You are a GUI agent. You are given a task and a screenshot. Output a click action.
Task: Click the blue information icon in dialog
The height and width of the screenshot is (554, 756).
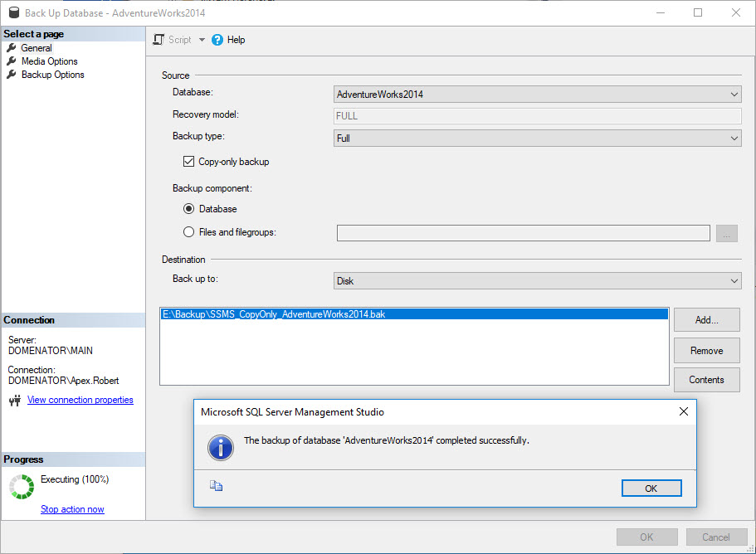(x=221, y=448)
